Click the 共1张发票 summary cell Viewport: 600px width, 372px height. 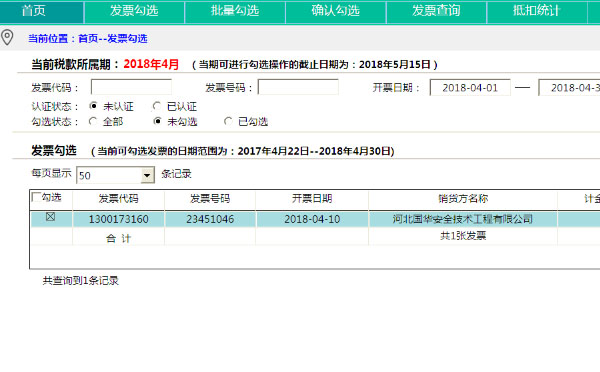pos(463,236)
